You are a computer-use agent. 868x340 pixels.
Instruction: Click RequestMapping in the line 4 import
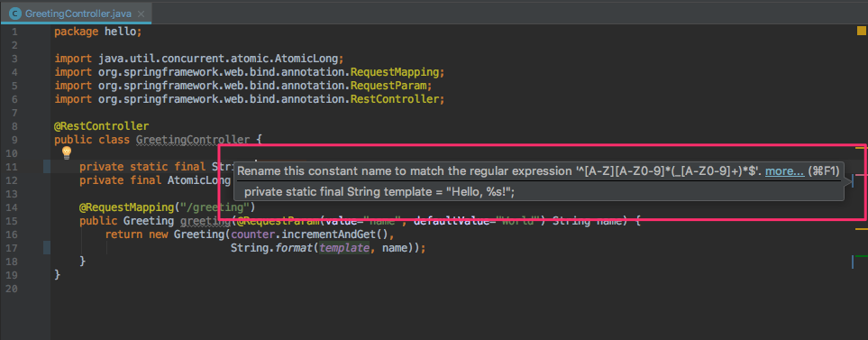(395, 72)
